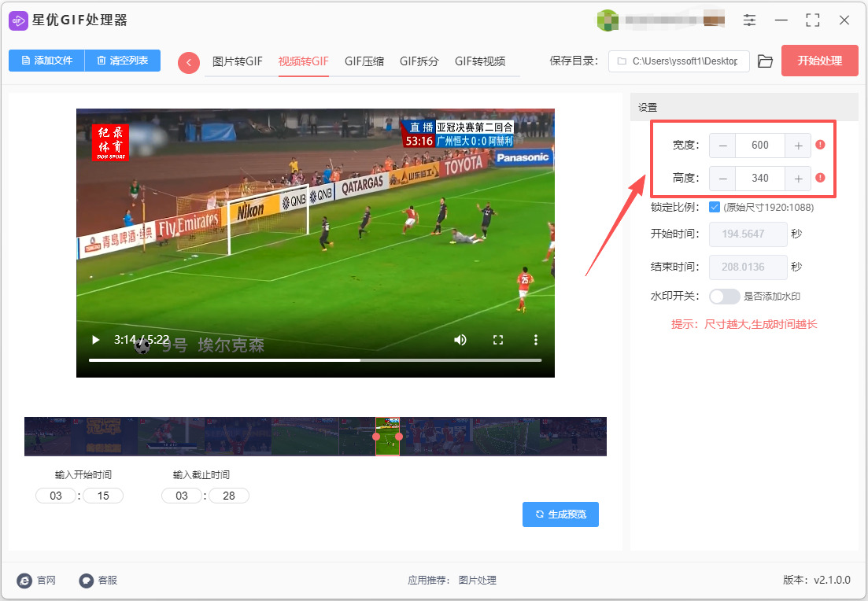Click the left trim handle on timeline
This screenshot has width=868, height=601.
[x=376, y=437]
